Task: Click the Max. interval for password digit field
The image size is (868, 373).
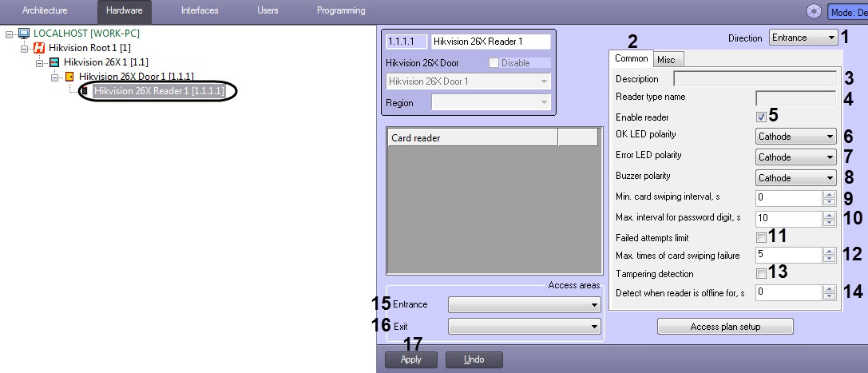Action: click(788, 219)
